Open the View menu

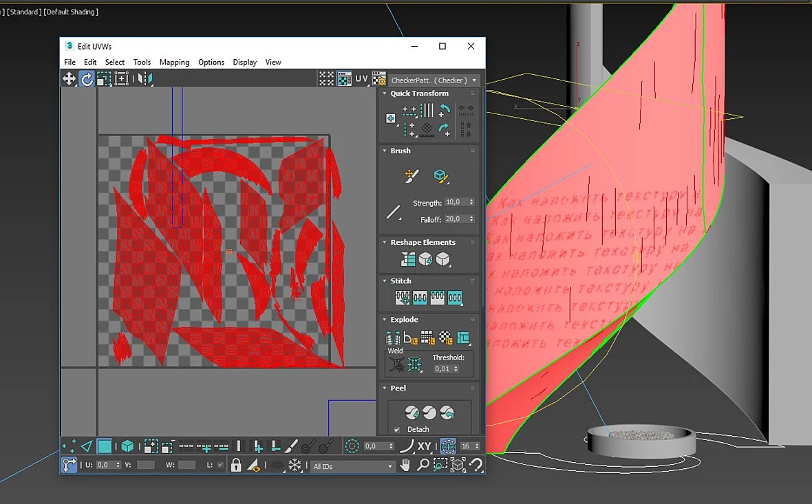coord(273,62)
